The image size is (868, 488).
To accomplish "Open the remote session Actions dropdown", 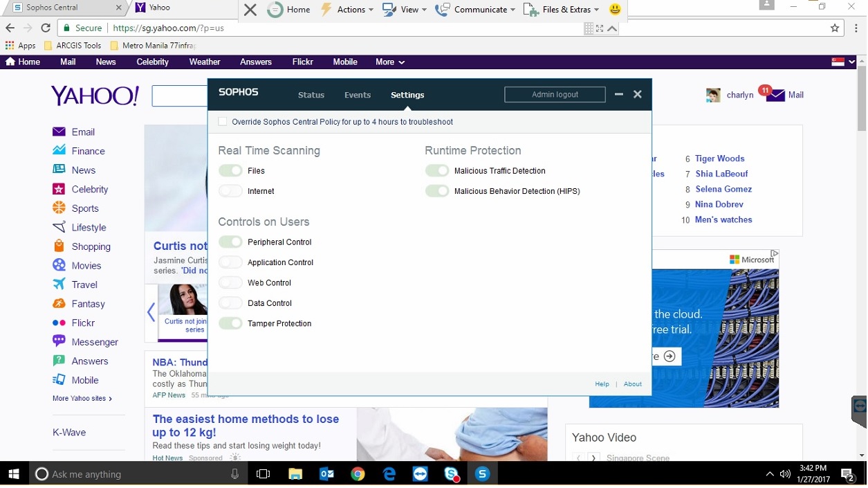I will [347, 10].
